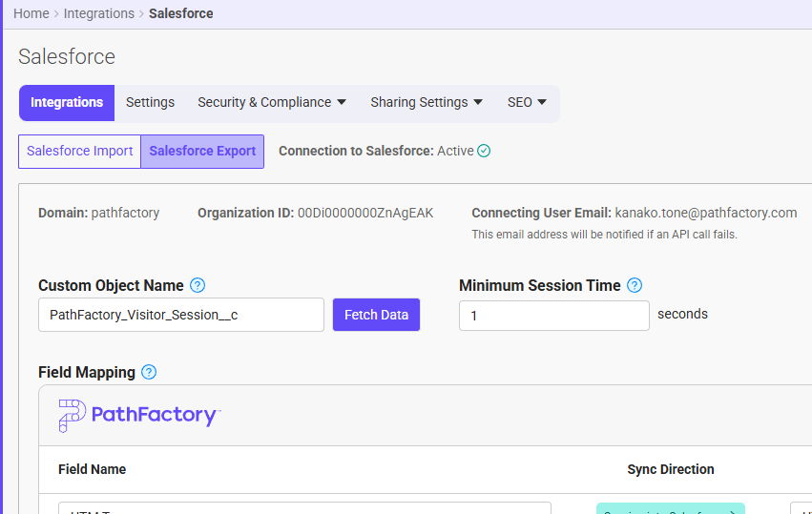Screen dimensions: 812x514
Task: Click the Organization ID value 00Di0000000ZnAgEAK
Action: click(x=365, y=213)
